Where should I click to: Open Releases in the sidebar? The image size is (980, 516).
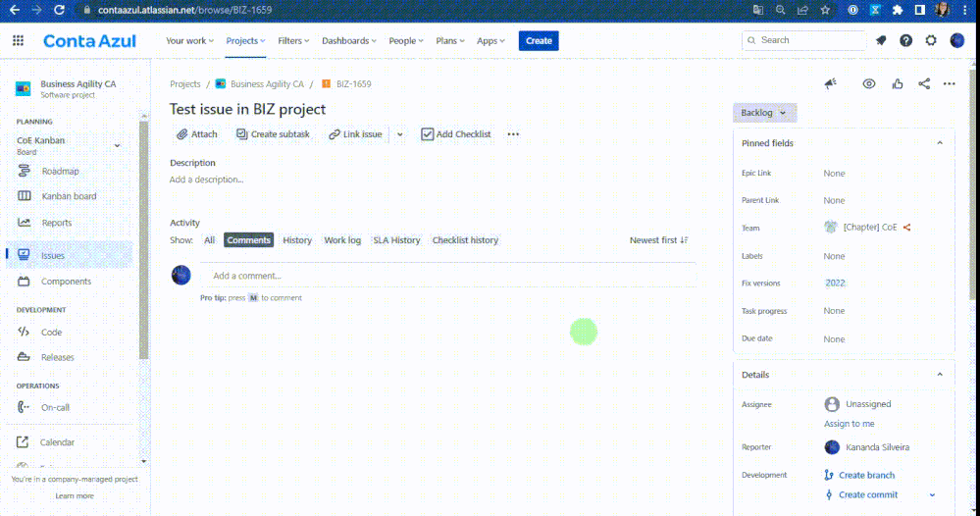click(58, 357)
